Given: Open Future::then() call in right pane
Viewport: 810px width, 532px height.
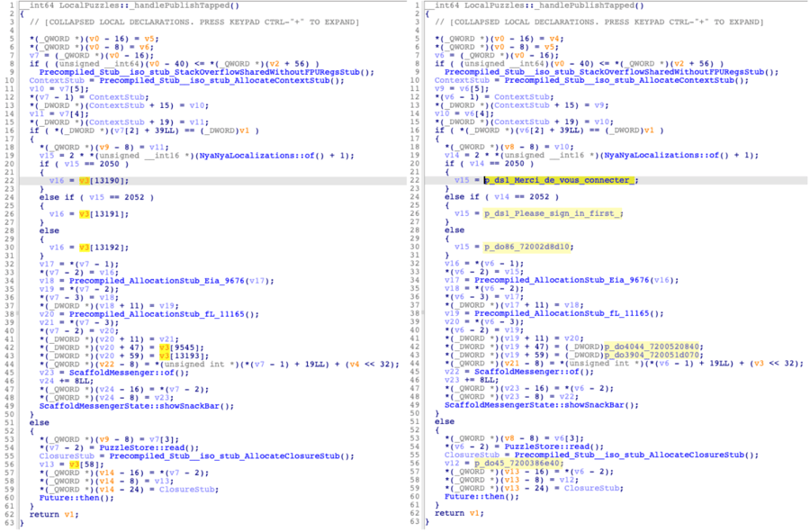Looking at the screenshot, I should click(481, 497).
